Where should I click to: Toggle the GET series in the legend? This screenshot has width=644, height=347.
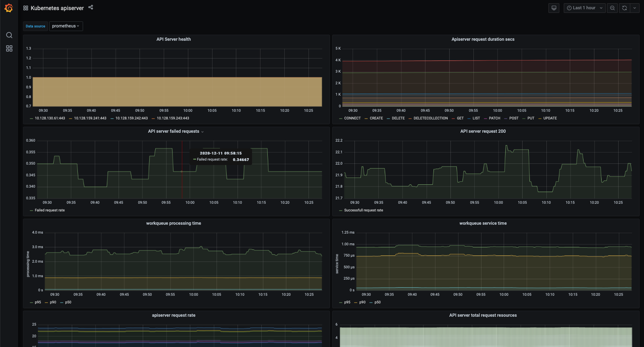(460, 118)
